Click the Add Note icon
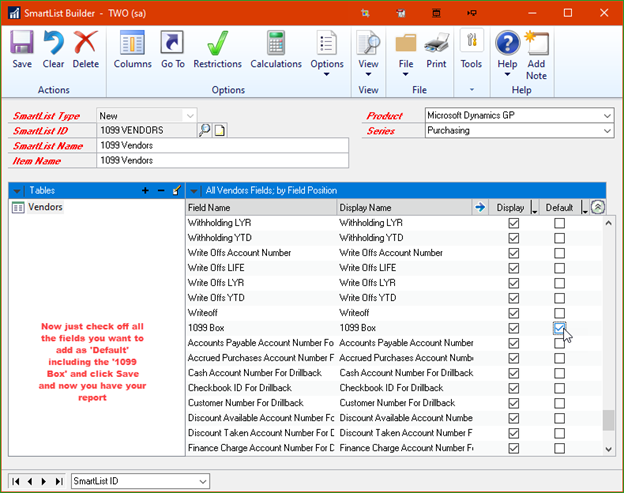This screenshot has width=624, height=493. (x=536, y=43)
